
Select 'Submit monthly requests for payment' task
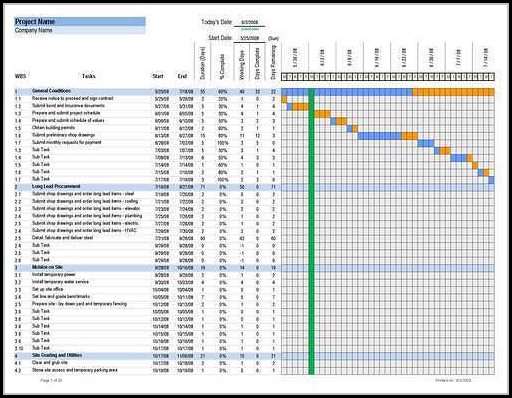coord(67,143)
